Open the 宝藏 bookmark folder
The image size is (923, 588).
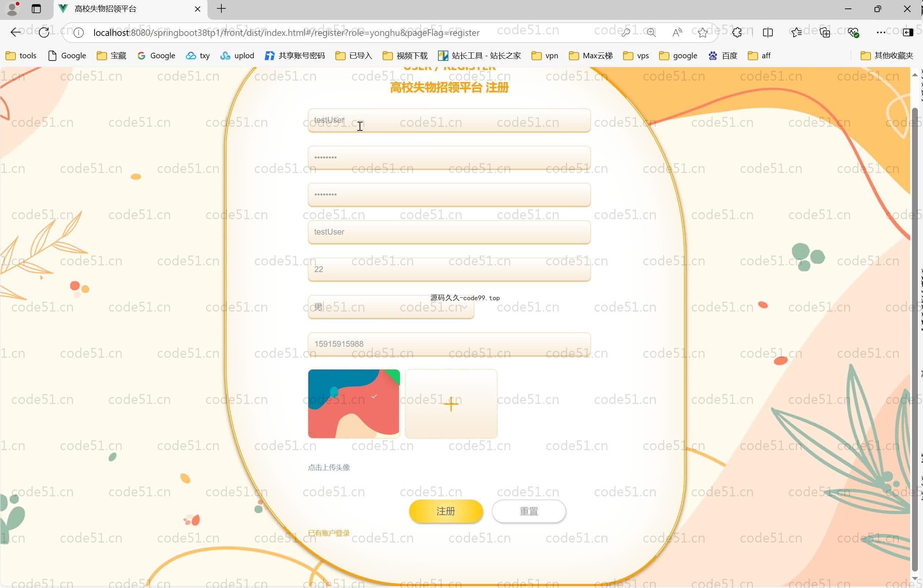111,56
